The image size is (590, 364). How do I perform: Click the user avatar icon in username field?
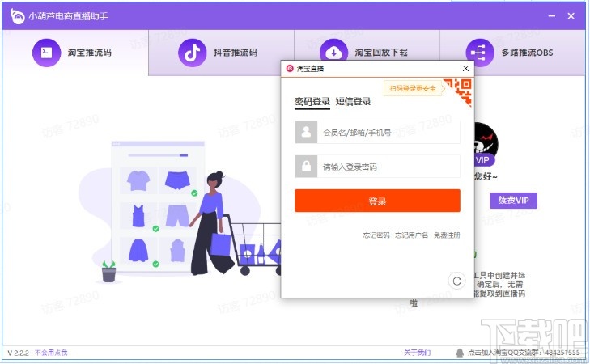click(306, 133)
